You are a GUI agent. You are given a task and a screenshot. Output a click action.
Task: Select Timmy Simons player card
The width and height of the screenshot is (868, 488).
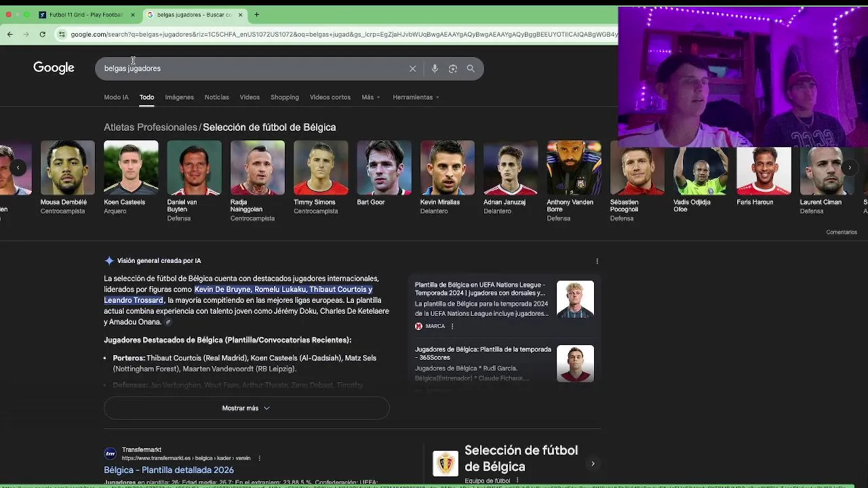tap(321, 178)
